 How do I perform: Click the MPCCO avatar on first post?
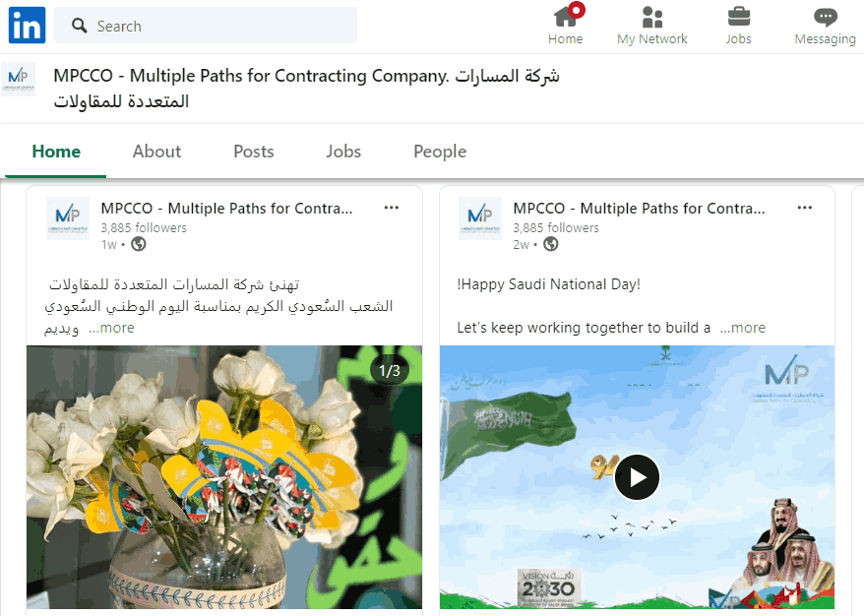(68, 218)
